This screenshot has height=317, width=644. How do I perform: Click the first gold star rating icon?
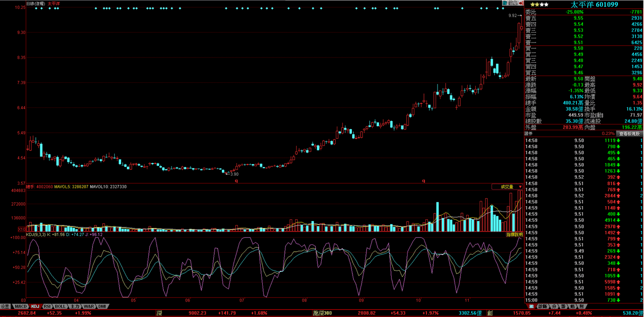tap(533, 4)
